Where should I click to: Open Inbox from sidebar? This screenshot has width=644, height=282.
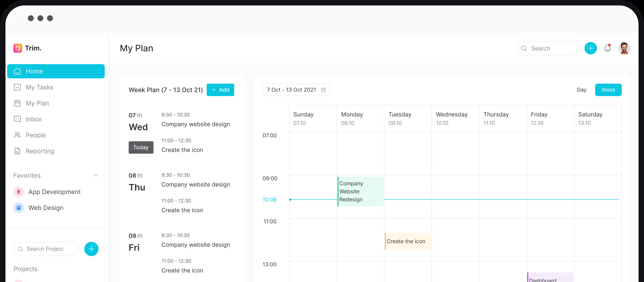pos(34,119)
